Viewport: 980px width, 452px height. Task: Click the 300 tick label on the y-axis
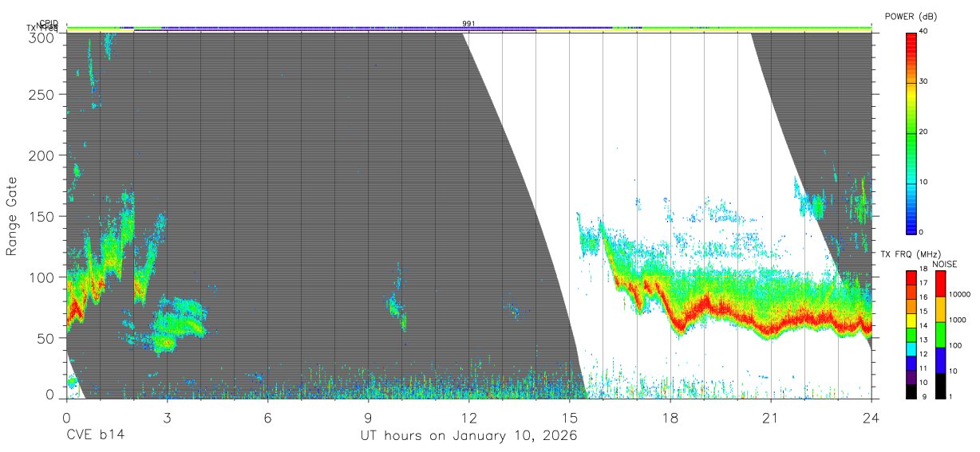(x=42, y=37)
